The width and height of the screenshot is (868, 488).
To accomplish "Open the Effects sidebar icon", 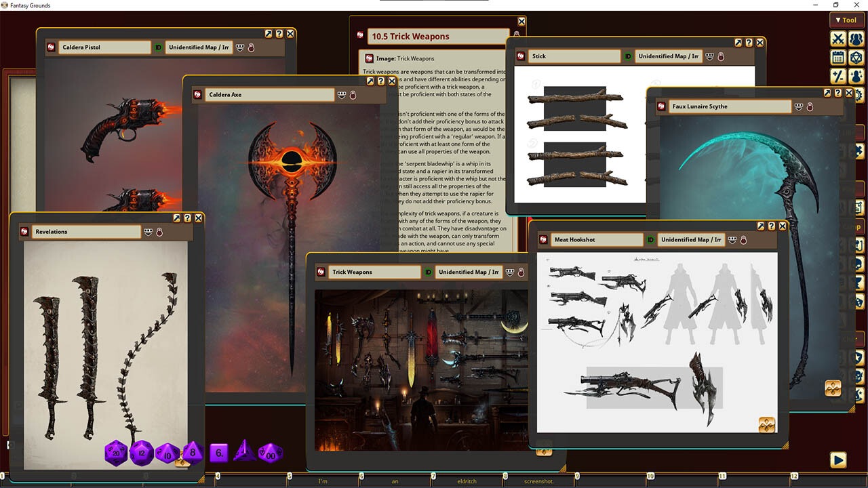I will coord(856,76).
